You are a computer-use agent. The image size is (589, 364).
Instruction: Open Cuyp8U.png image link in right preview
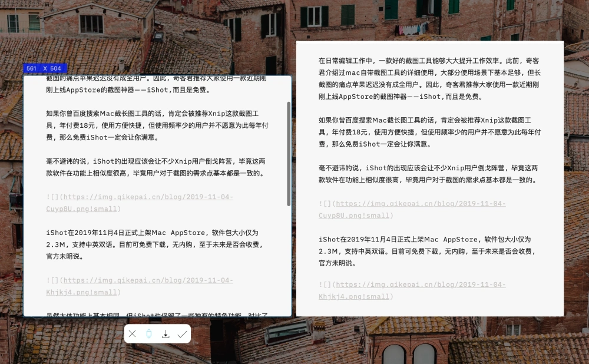tap(412, 210)
